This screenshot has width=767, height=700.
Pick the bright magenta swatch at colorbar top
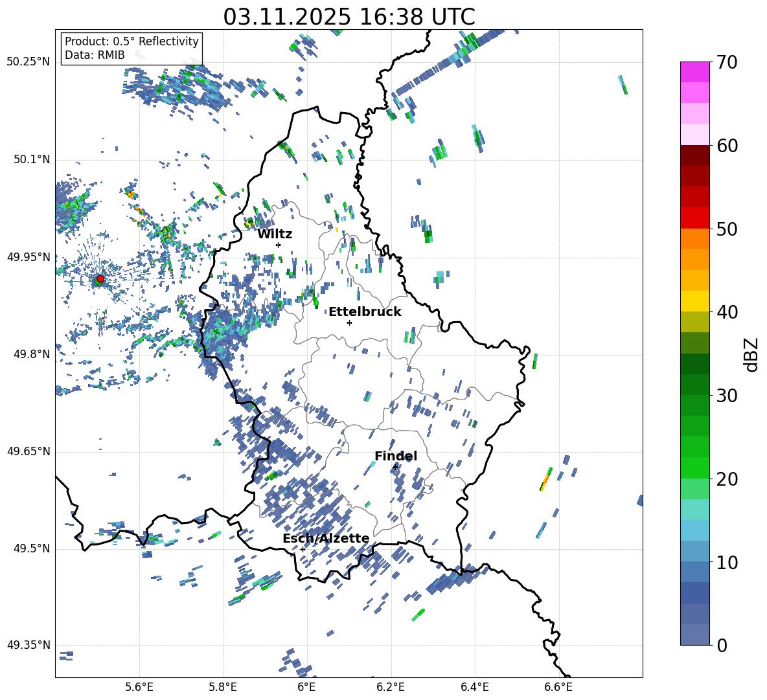(x=695, y=72)
